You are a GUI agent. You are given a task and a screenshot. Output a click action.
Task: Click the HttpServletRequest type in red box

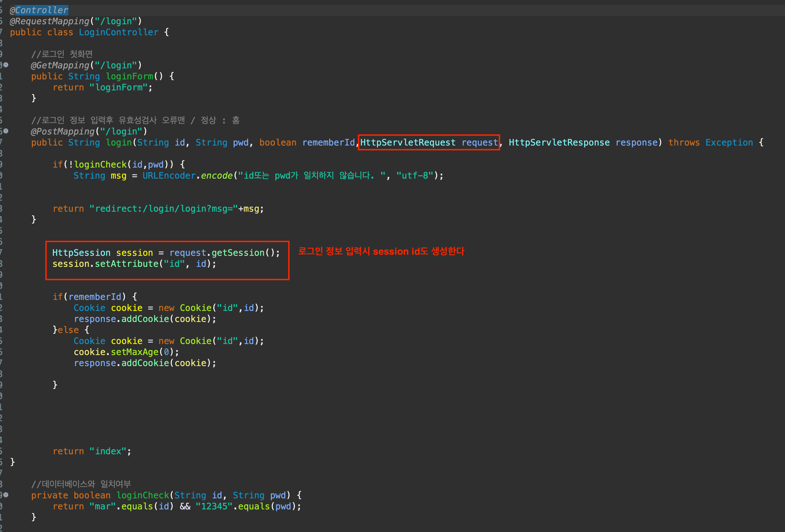click(x=407, y=143)
